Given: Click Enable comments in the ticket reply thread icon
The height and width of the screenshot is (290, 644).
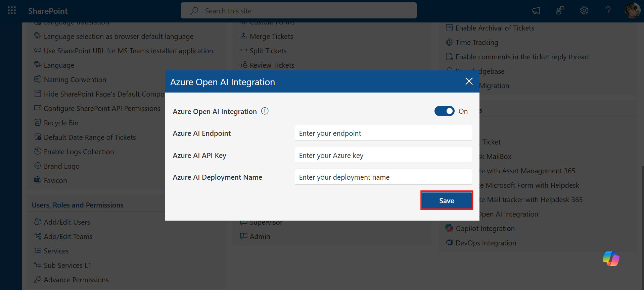Looking at the screenshot, I should click(449, 56).
